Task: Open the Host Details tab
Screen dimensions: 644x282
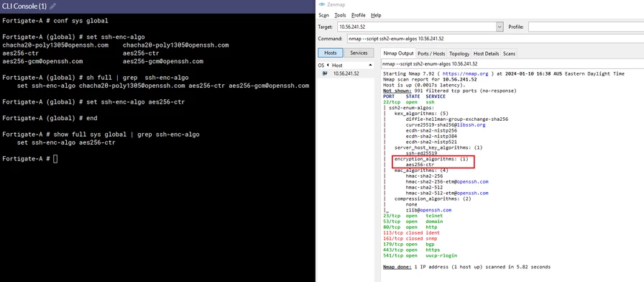Action: point(487,53)
